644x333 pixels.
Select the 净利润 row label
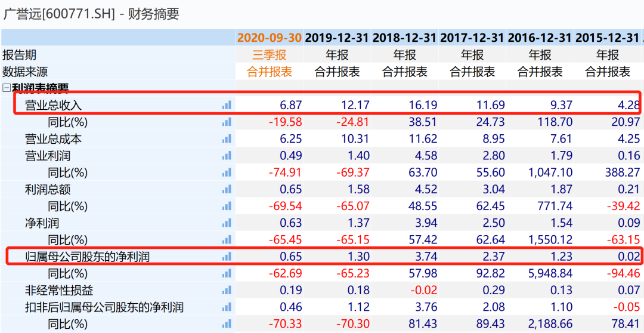click(x=42, y=223)
